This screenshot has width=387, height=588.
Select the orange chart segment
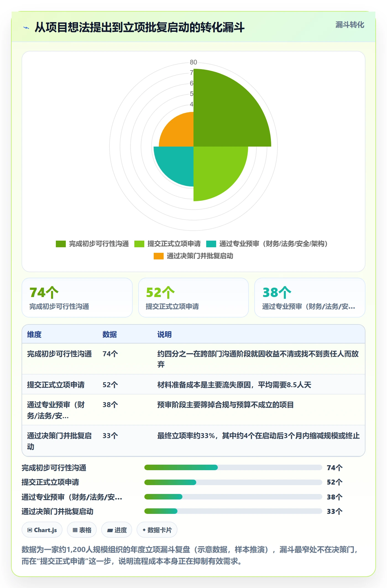point(180,133)
